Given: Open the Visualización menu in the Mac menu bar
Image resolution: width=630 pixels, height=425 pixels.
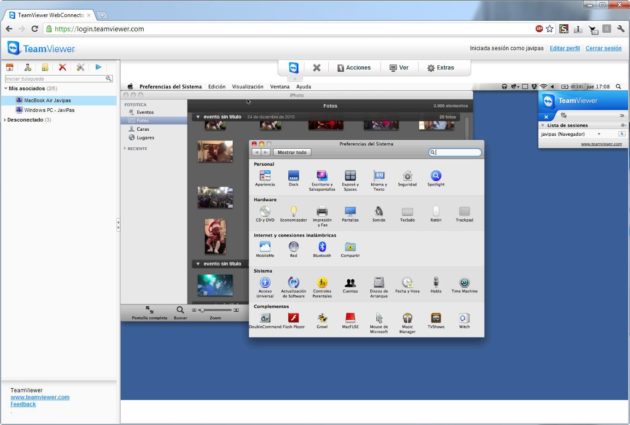Looking at the screenshot, I should [x=247, y=87].
